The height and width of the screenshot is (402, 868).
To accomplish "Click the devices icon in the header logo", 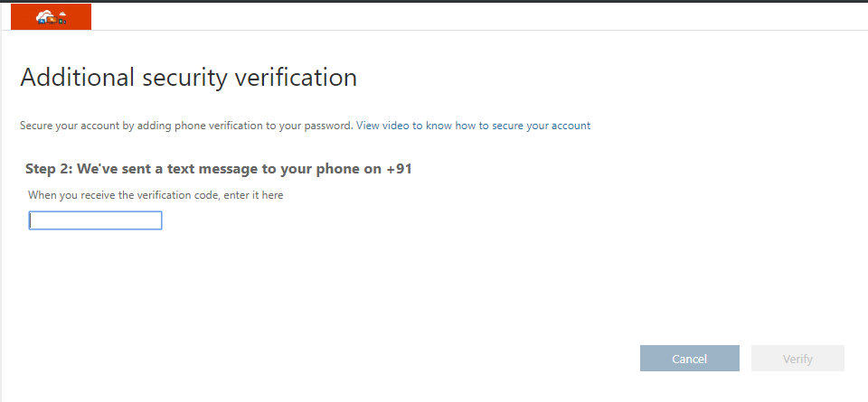I will pos(52,18).
